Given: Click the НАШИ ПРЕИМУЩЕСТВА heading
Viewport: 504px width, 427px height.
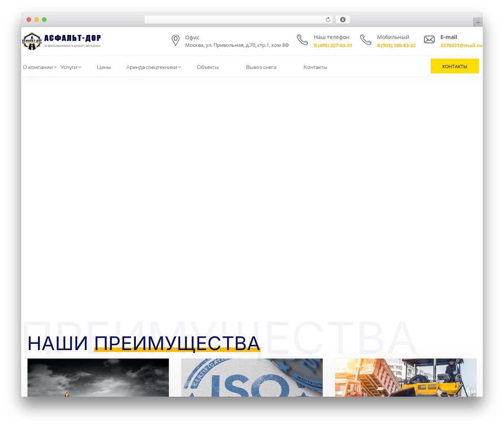Looking at the screenshot, I should click(x=144, y=343).
